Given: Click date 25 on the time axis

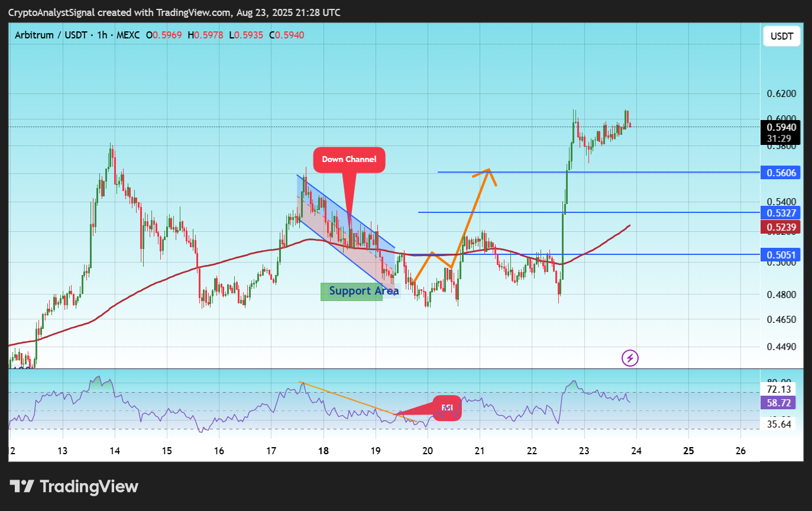Looking at the screenshot, I should click(x=688, y=451).
